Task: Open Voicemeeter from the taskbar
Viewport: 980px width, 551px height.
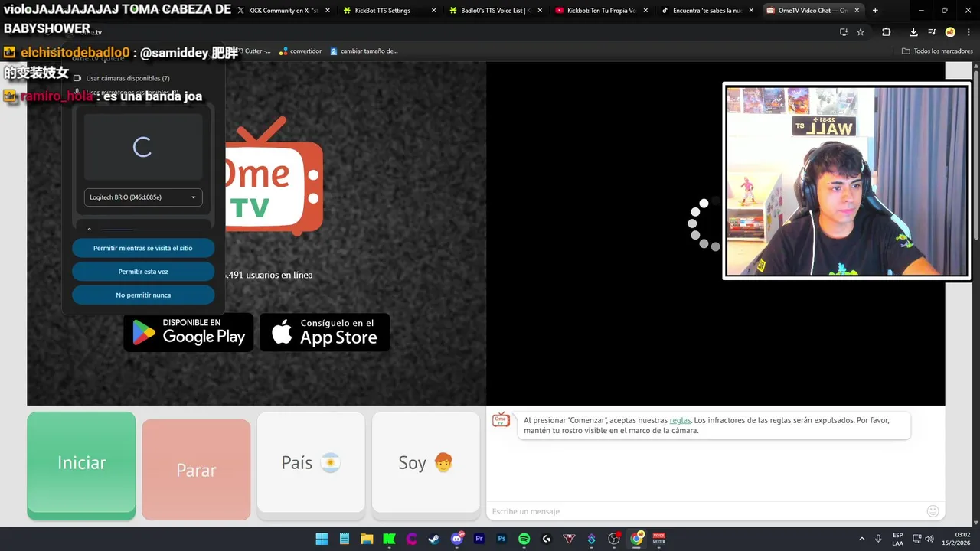Action: [x=658, y=539]
